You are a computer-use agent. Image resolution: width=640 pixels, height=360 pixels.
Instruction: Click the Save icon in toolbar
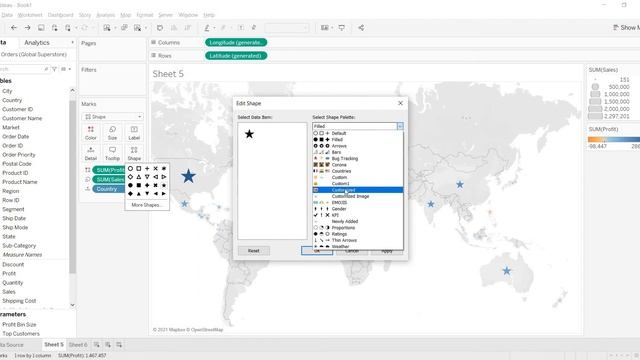coord(41,28)
